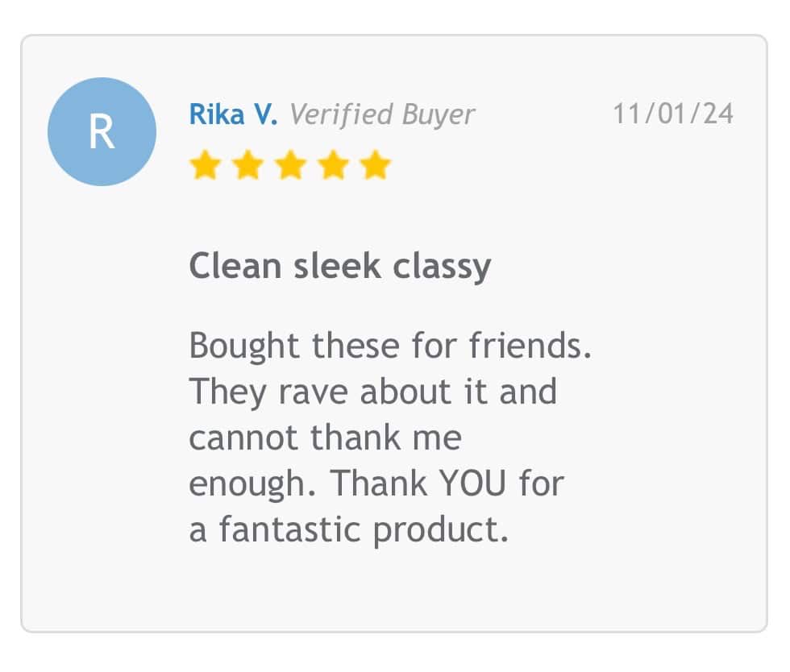Select the fifth gold rating star
Viewport: 790px width, 672px height.
tap(376, 164)
